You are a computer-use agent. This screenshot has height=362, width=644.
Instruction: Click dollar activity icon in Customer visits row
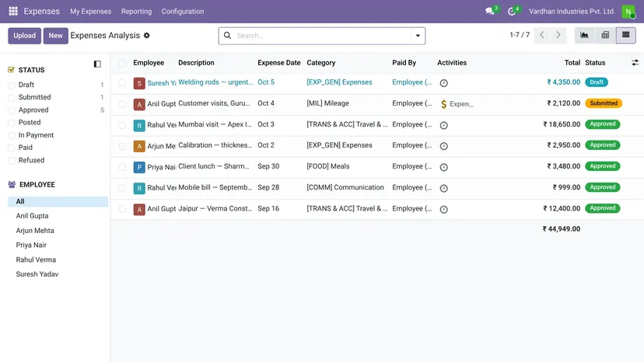pyautogui.click(x=443, y=104)
